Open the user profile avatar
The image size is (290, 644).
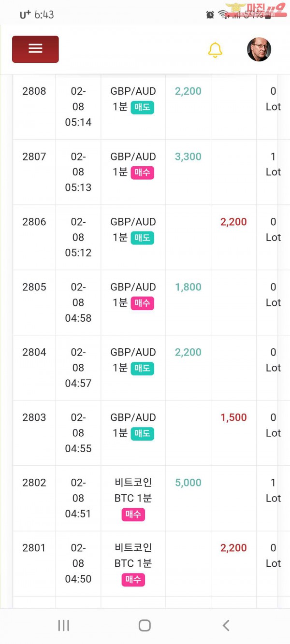pyautogui.click(x=259, y=50)
